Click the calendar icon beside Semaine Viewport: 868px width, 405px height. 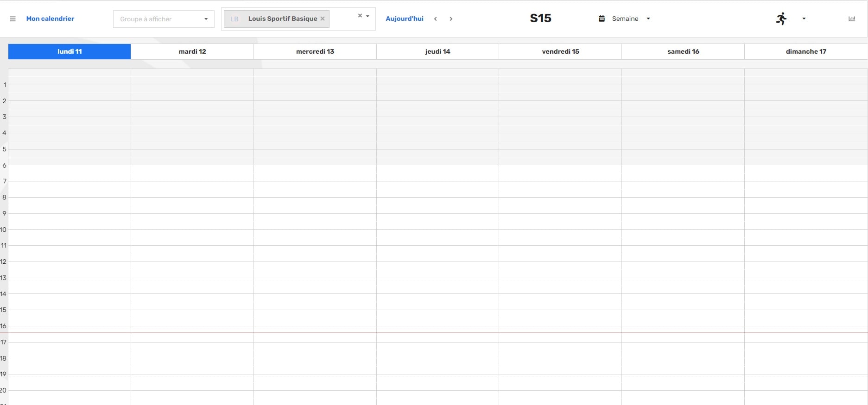[x=602, y=19]
